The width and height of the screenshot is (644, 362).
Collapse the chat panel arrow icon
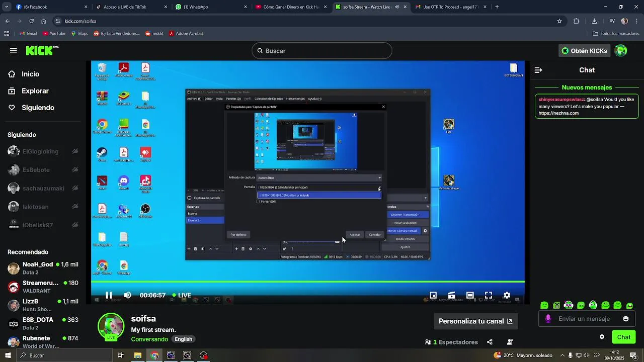[538, 70]
